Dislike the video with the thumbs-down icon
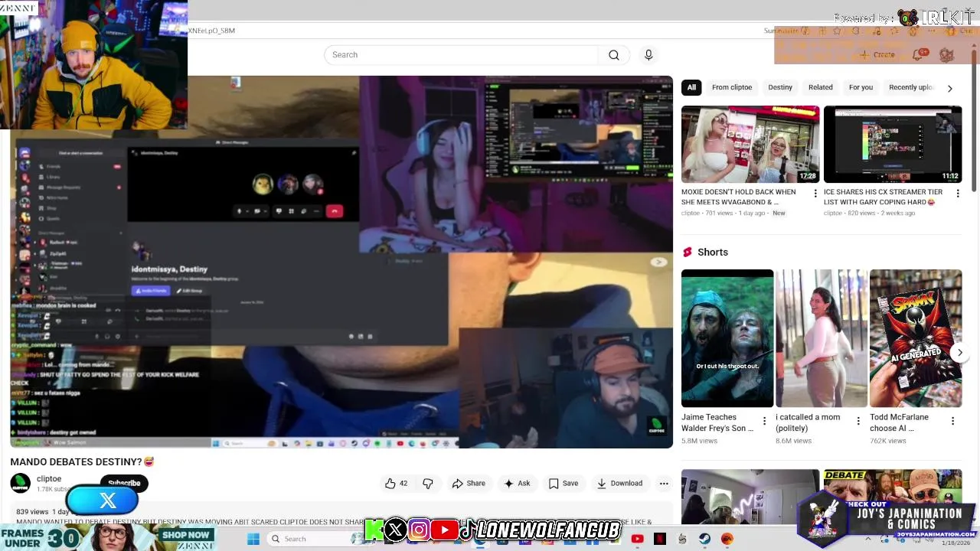The width and height of the screenshot is (980, 551). coord(428,484)
